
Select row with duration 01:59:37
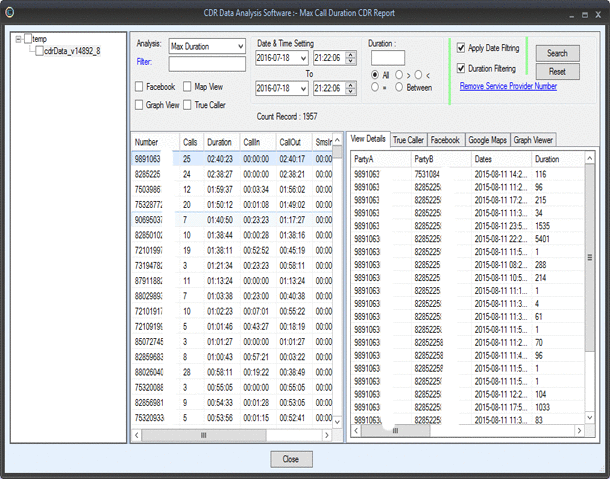[232, 189]
